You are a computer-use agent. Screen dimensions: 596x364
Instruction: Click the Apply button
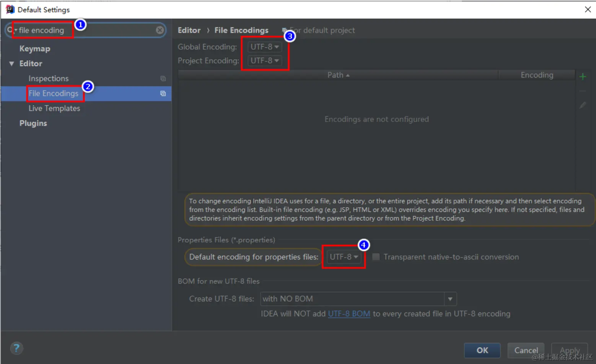click(569, 350)
